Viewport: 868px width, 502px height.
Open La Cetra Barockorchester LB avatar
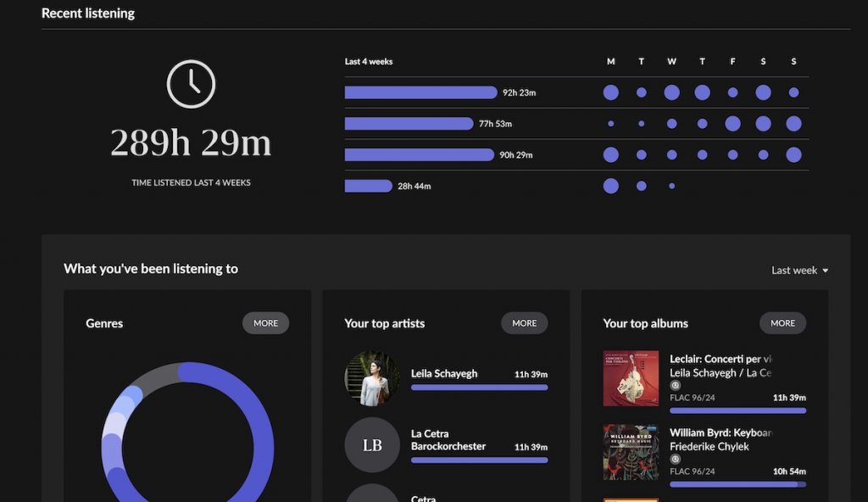372,445
